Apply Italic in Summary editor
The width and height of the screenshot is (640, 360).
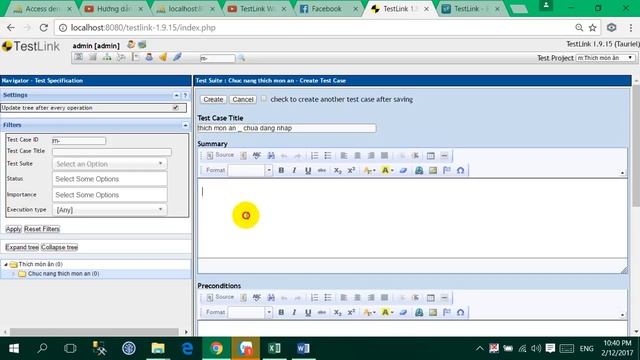tap(294, 170)
